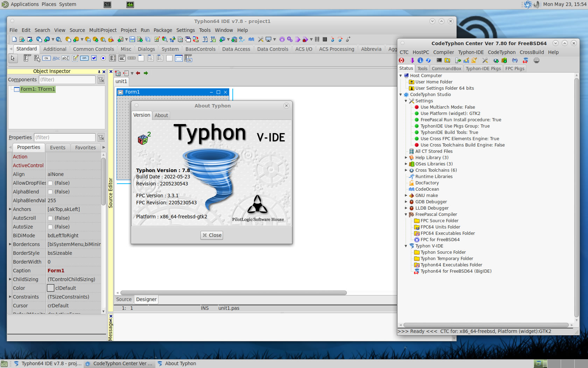Click horizontal scrollbar under the form designer
This screenshot has height=368, width=588.
coord(233,293)
